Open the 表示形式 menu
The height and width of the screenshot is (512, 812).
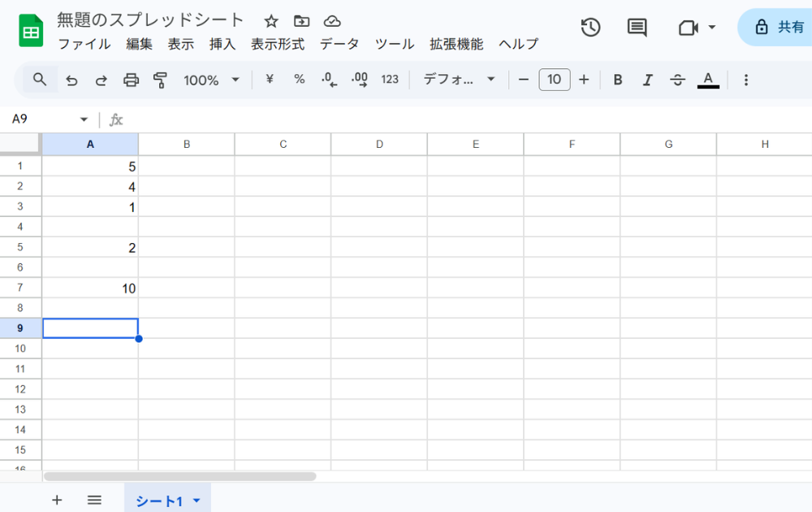277,44
